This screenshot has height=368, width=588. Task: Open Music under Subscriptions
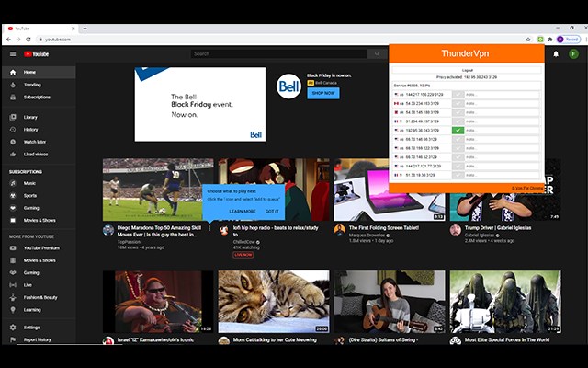[39, 183]
